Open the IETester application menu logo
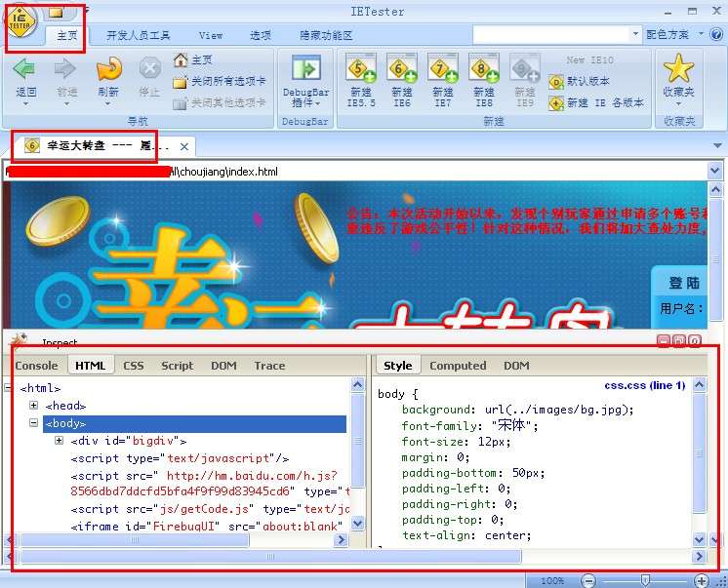 coord(20,22)
